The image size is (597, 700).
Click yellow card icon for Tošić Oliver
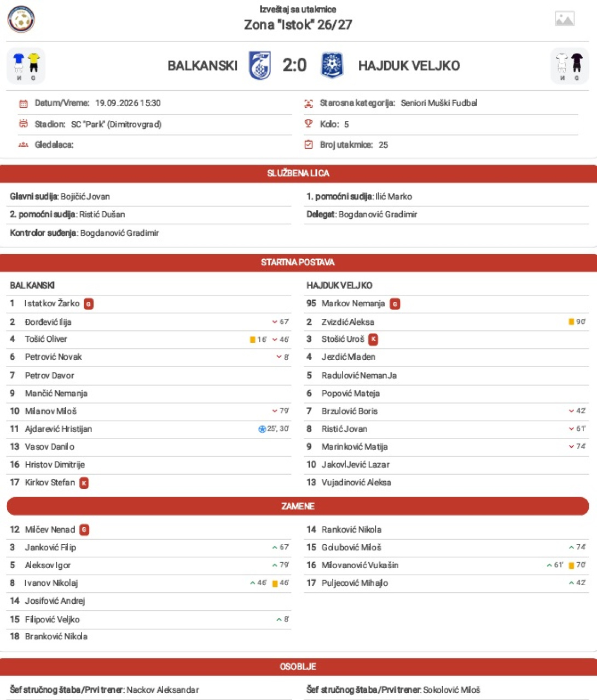tap(252, 340)
